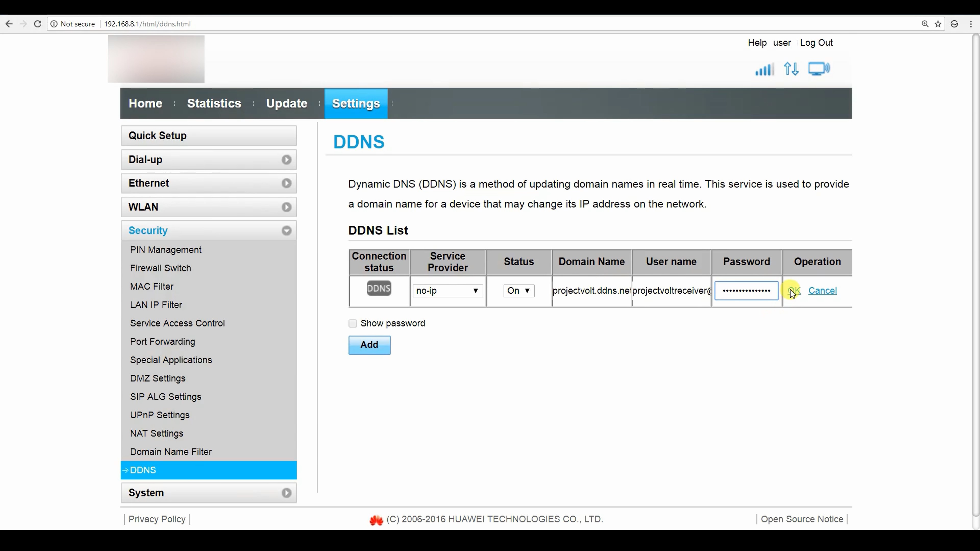Image resolution: width=980 pixels, height=551 pixels.
Task: Click the WLAN connected devices icon
Action: pyautogui.click(x=819, y=69)
